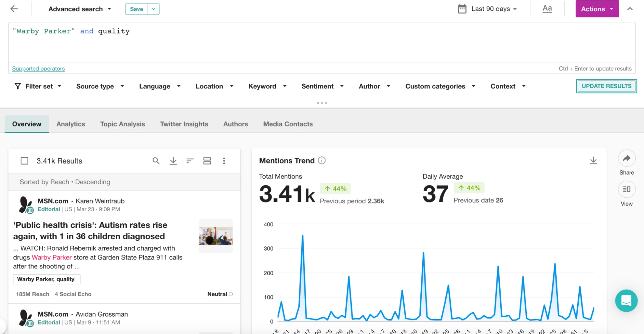This screenshot has height=334, width=644.
Task: Switch to the Analytics tab
Action: [x=71, y=124]
